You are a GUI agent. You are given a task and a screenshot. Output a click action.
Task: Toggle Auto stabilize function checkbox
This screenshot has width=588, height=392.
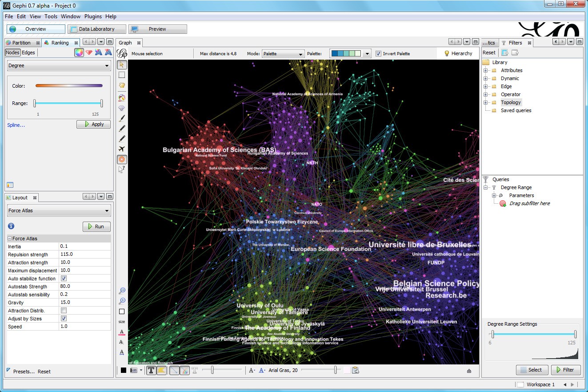(x=64, y=279)
